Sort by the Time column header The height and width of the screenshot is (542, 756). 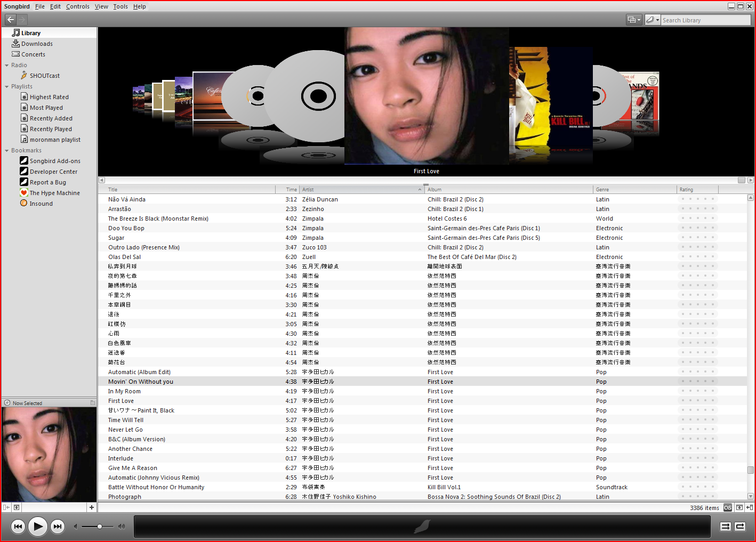(x=287, y=190)
